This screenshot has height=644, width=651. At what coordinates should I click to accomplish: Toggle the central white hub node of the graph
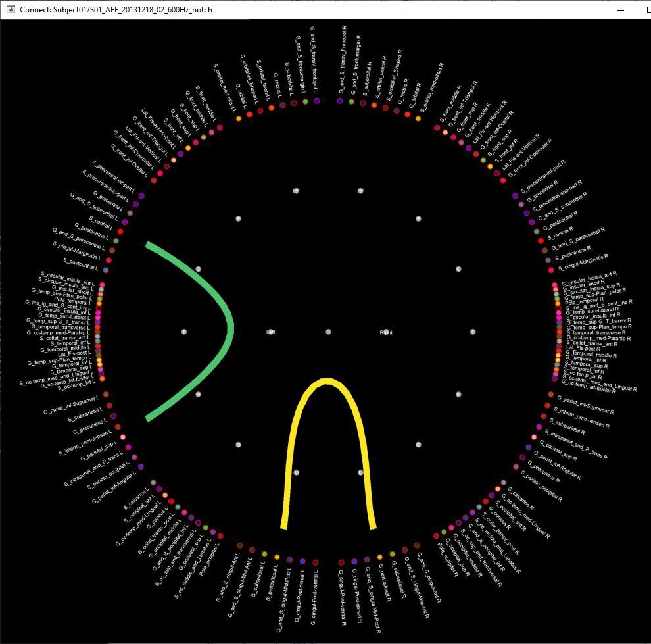pos(329,332)
